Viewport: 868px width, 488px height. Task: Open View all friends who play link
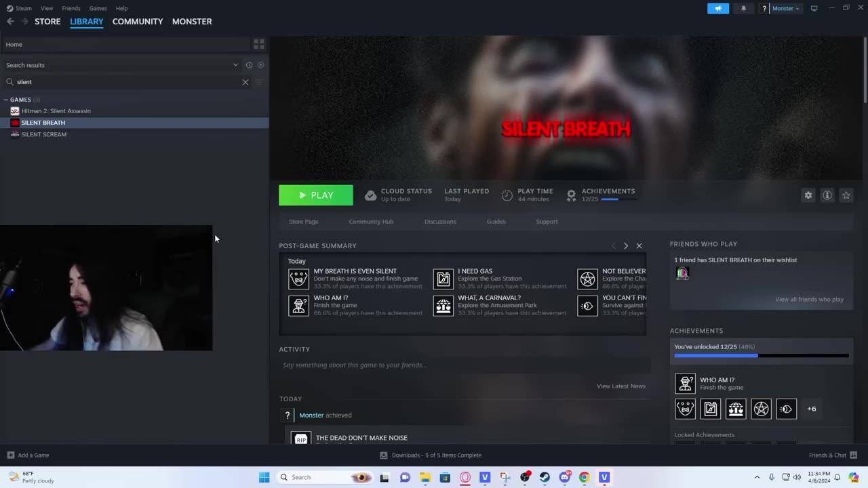tap(809, 299)
